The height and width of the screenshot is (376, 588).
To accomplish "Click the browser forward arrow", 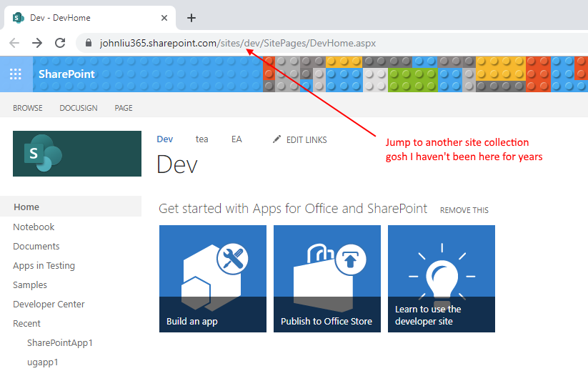I will 37,43.
